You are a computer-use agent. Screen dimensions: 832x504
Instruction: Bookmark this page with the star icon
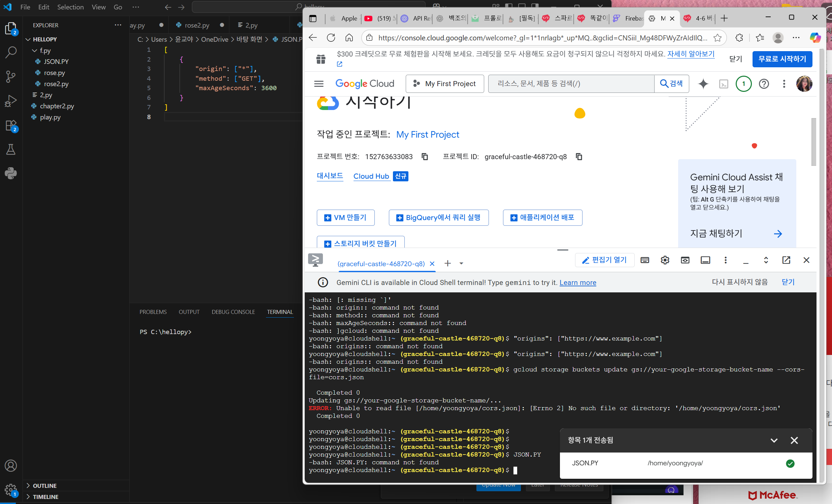pyautogui.click(x=718, y=37)
